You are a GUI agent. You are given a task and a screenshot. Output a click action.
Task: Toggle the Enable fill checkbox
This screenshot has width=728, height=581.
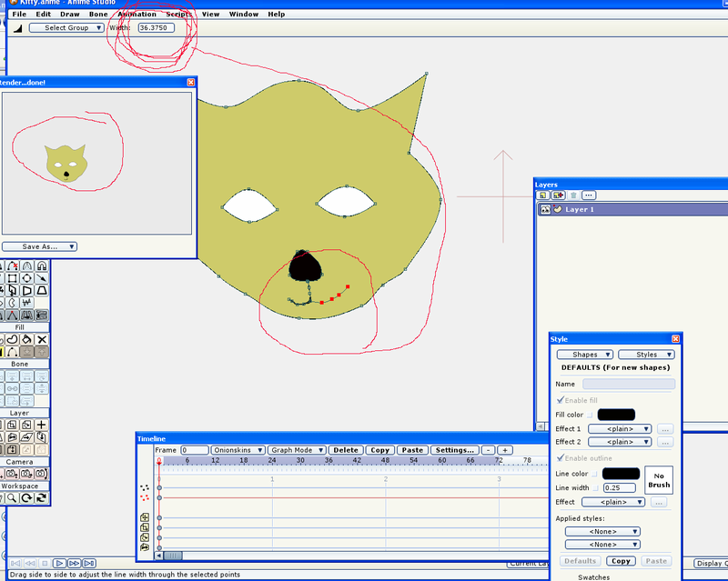[561, 400]
